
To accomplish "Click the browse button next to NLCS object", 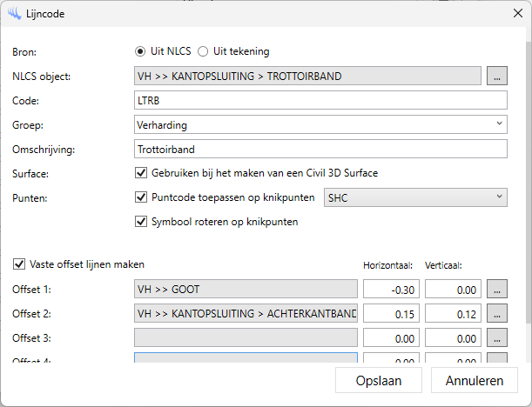I will coord(496,76).
